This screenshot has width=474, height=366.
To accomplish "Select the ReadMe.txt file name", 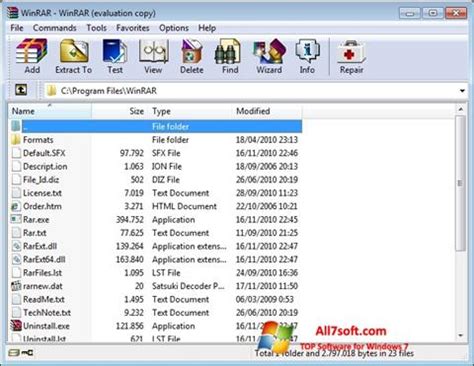I will (44, 299).
